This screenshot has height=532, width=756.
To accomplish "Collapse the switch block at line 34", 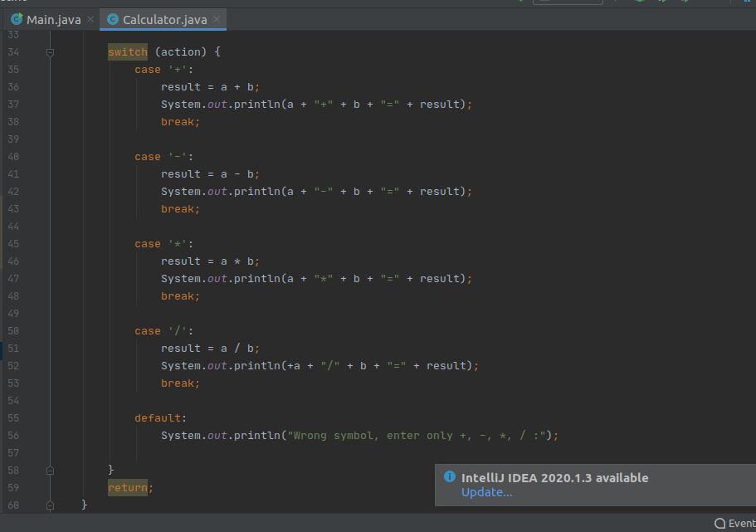I will pos(50,52).
